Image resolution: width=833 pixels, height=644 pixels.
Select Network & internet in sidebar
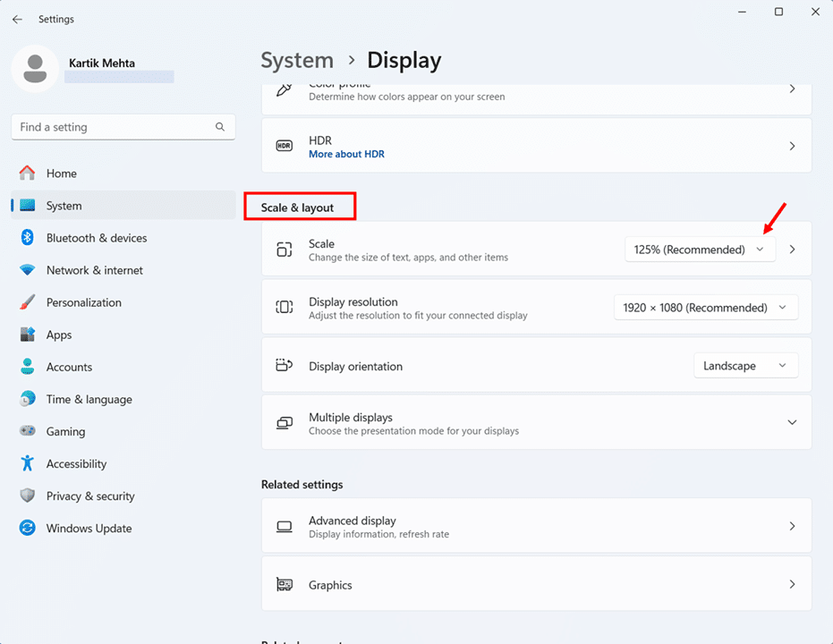coord(123,270)
